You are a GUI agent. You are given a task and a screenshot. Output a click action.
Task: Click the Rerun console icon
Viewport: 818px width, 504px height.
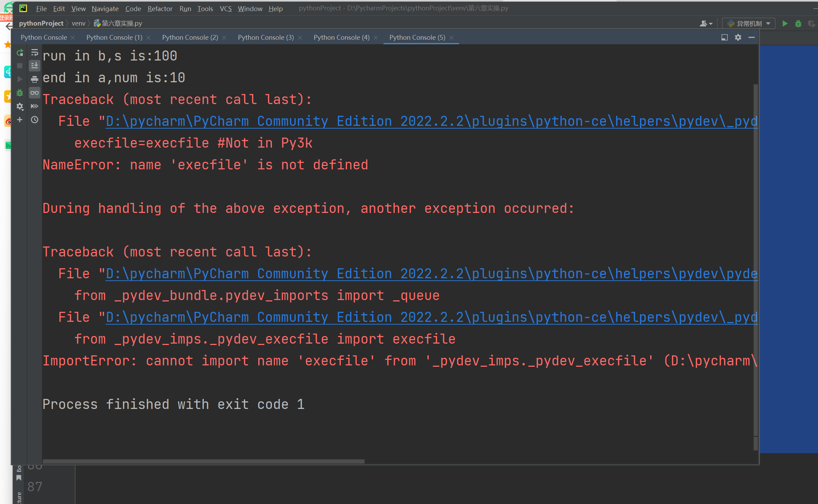click(20, 53)
